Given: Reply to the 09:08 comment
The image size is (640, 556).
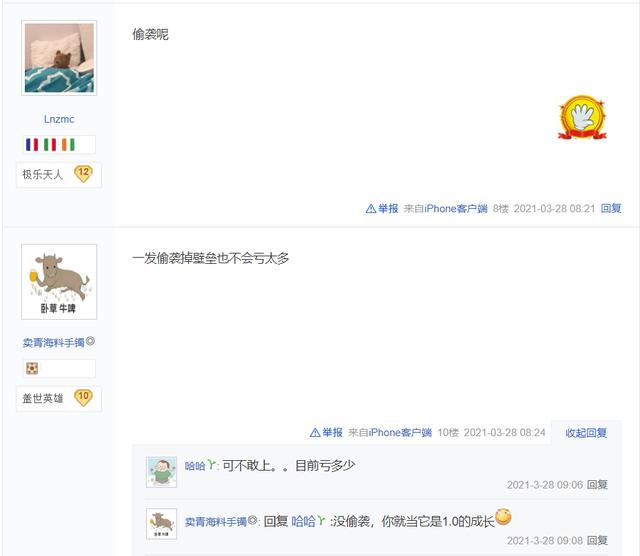Looking at the screenshot, I should (597, 540).
